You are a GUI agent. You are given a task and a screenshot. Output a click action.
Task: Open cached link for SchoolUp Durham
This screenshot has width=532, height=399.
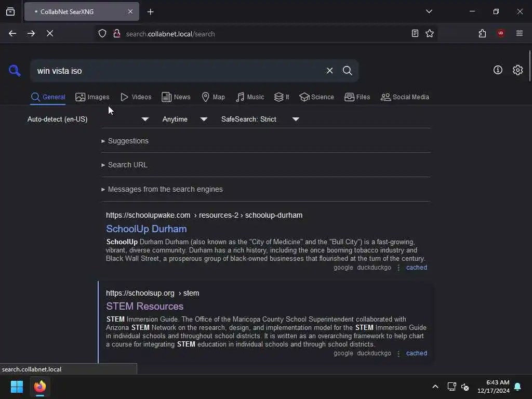tap(416, 268)
